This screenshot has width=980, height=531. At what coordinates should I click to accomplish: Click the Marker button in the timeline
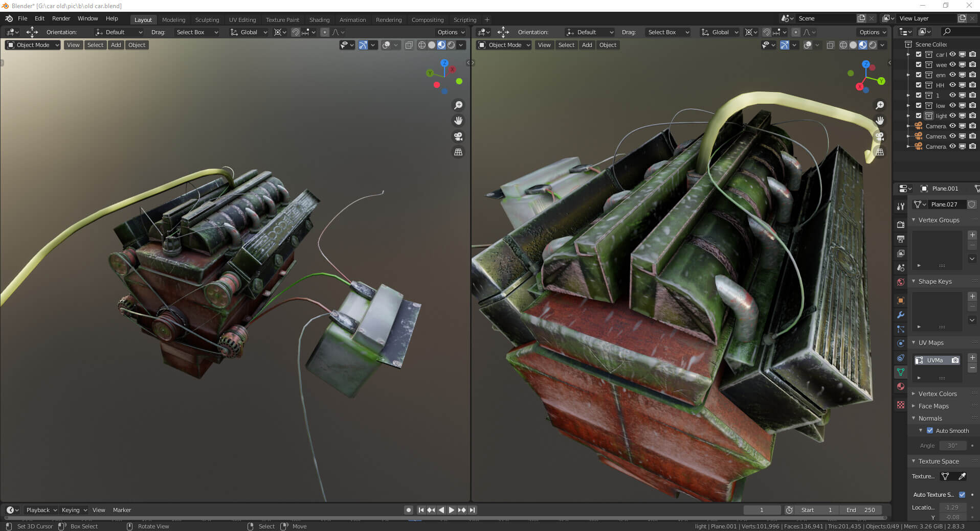click(122, 510)
